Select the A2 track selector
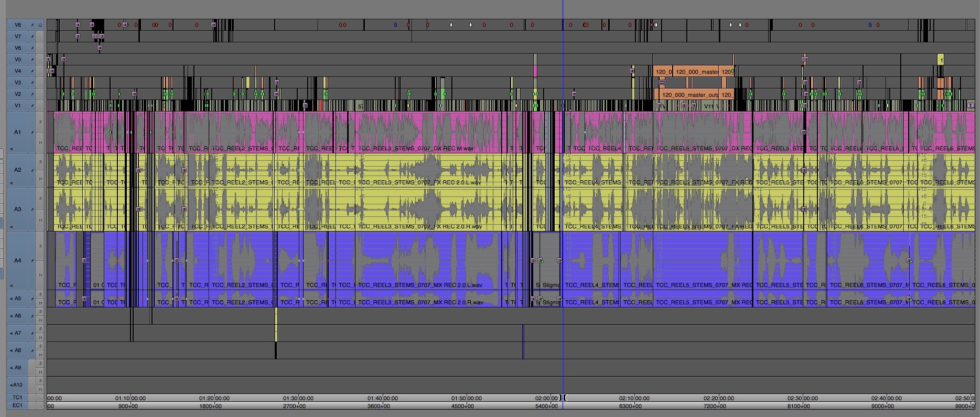 (18, 170)
